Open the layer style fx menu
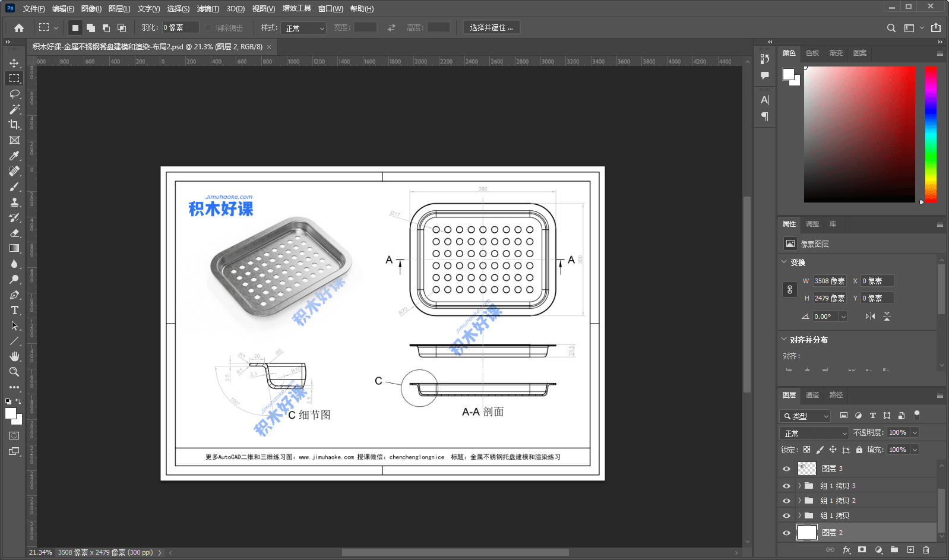The height and width of the screenshot is (560, 949). 846,550
